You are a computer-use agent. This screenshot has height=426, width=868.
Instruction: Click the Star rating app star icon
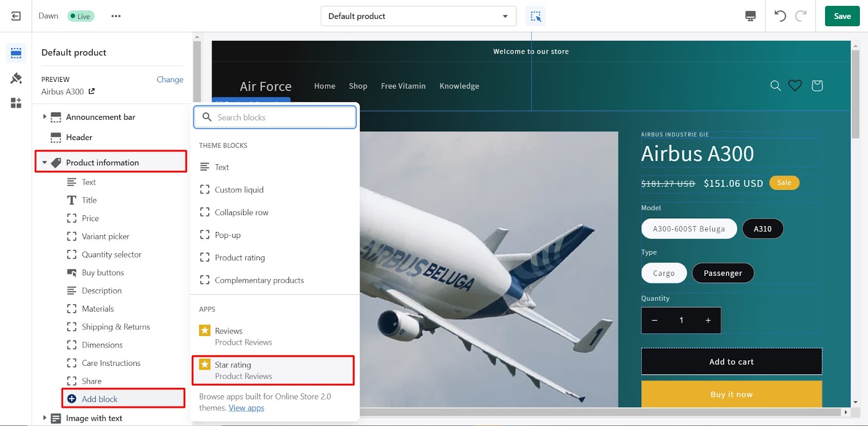pos(205,364)
